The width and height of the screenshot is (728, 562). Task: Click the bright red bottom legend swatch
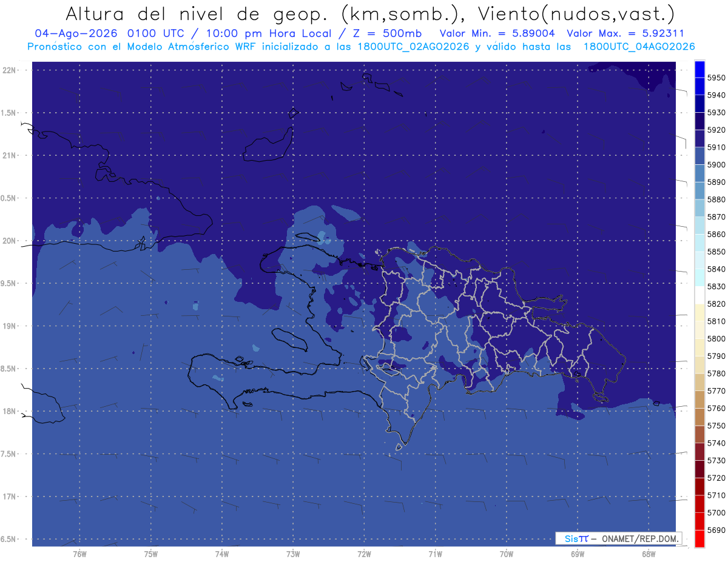699,538
